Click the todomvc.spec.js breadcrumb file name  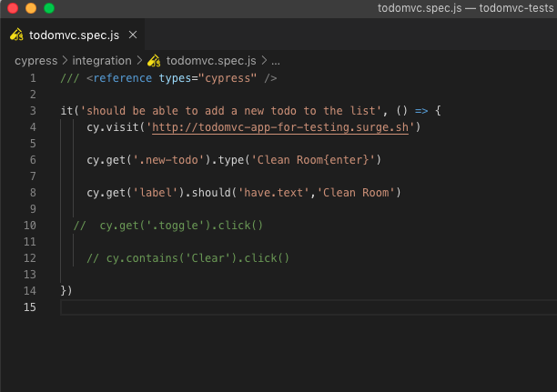[x=212, y=61]
